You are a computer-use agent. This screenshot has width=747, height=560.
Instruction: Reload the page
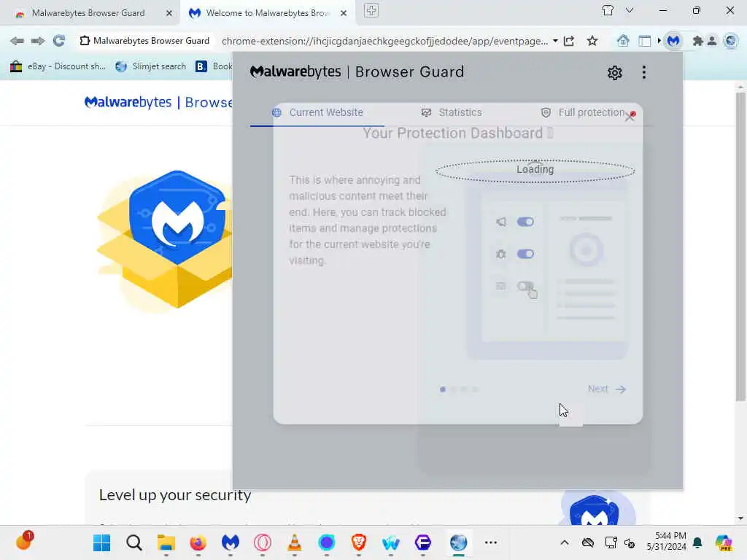click(x=59, y=41)
